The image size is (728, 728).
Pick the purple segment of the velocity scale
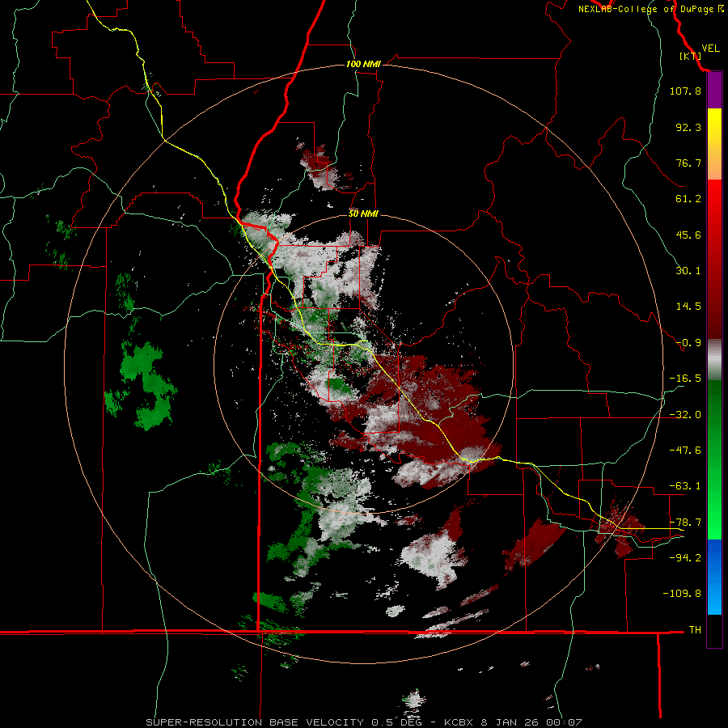714,91
